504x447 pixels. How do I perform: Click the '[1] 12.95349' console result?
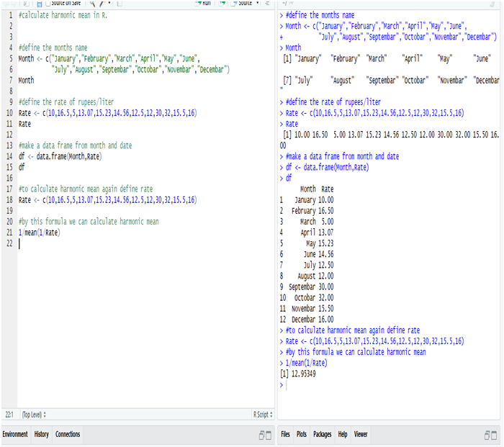point(298,374)
